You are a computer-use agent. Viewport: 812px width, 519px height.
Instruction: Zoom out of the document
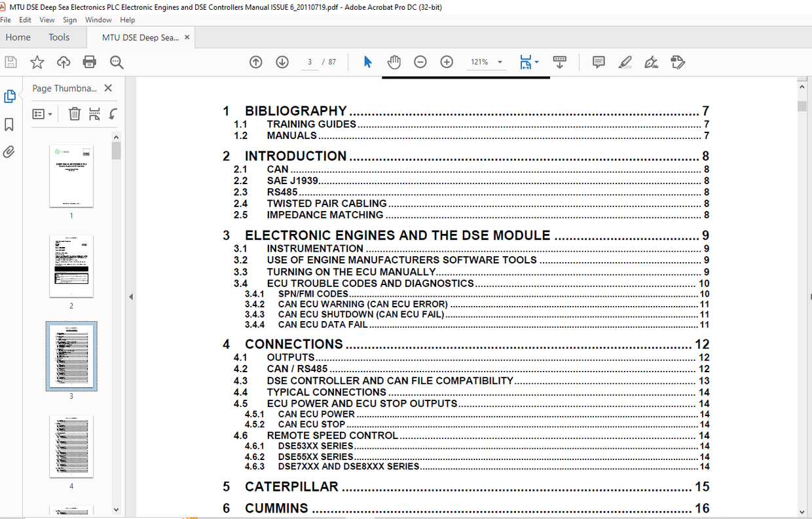420,62
